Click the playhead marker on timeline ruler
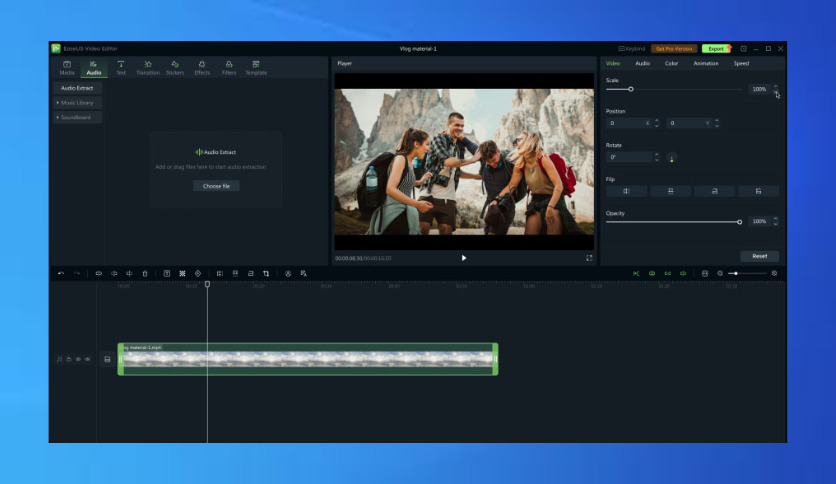The width and height of the screenshot is (836, 484). [207, 285]
